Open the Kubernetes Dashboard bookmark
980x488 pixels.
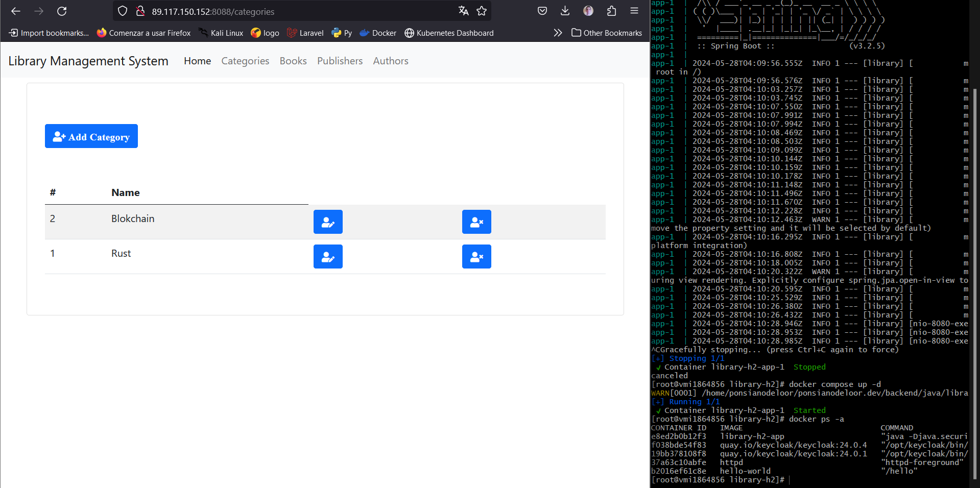pos(449,33)
